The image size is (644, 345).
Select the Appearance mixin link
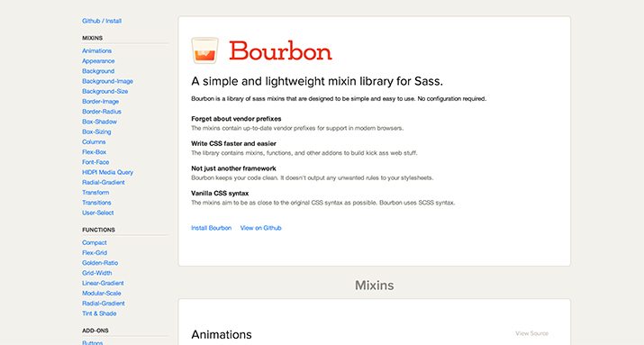[x=98, y=61]
